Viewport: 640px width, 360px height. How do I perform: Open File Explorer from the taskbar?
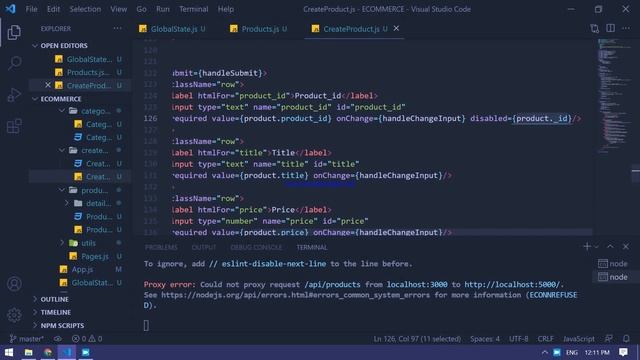tap(28, 352)
